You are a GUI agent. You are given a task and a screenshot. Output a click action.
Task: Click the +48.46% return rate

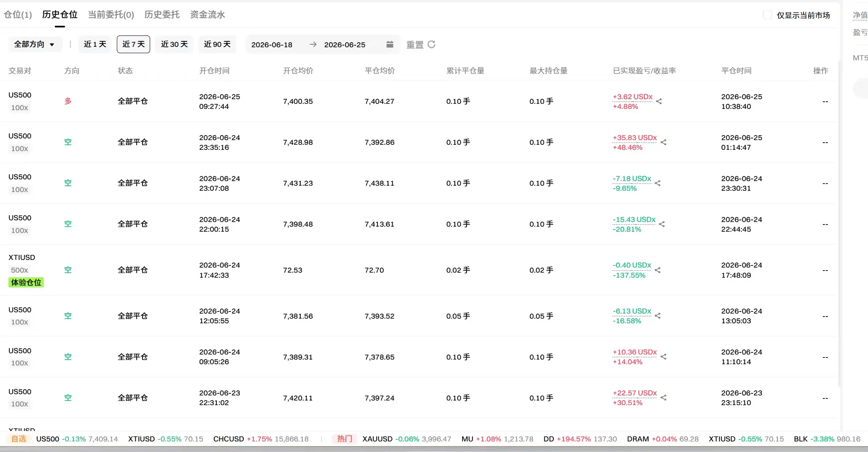coord(628,147)
